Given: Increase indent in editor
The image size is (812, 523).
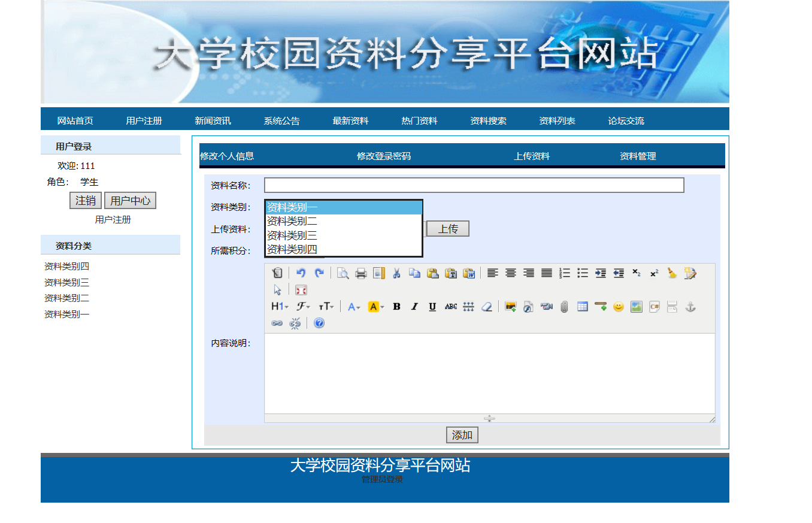Looking at the screenshot, I should point(600,273).
